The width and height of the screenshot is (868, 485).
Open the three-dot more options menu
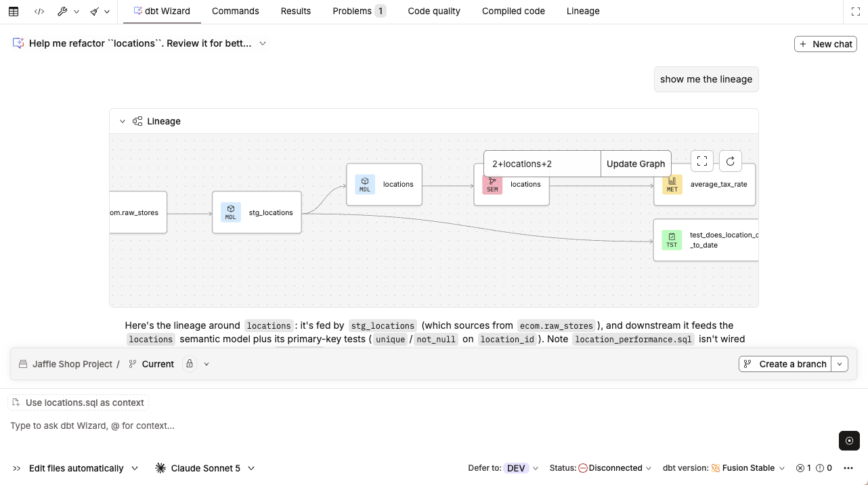848,468
